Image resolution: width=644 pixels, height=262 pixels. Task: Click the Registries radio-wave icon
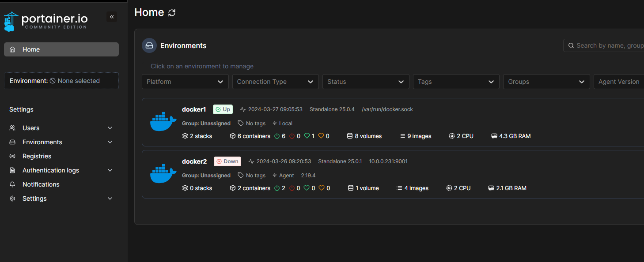click(12, 156)
